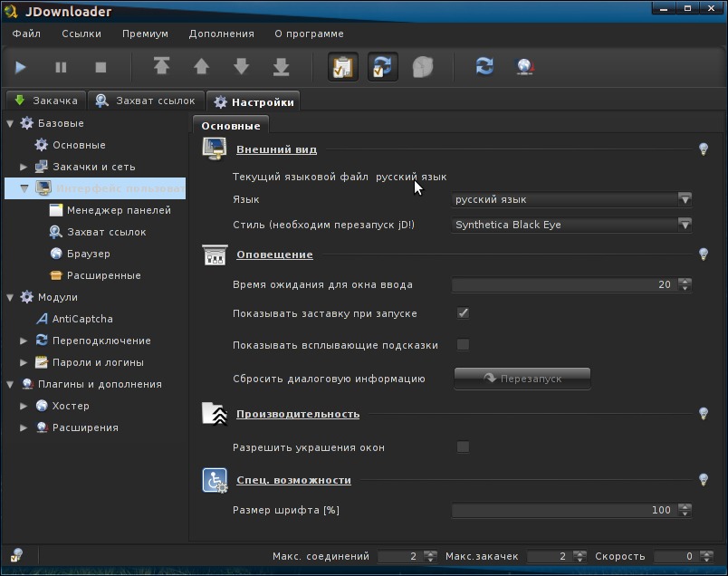Click lightbulb hint for Спец. возможности

click(704, 479)
